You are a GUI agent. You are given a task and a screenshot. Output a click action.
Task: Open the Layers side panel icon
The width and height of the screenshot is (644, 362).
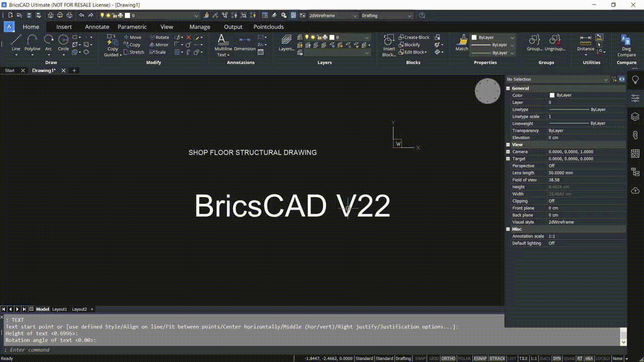[635, 117]
